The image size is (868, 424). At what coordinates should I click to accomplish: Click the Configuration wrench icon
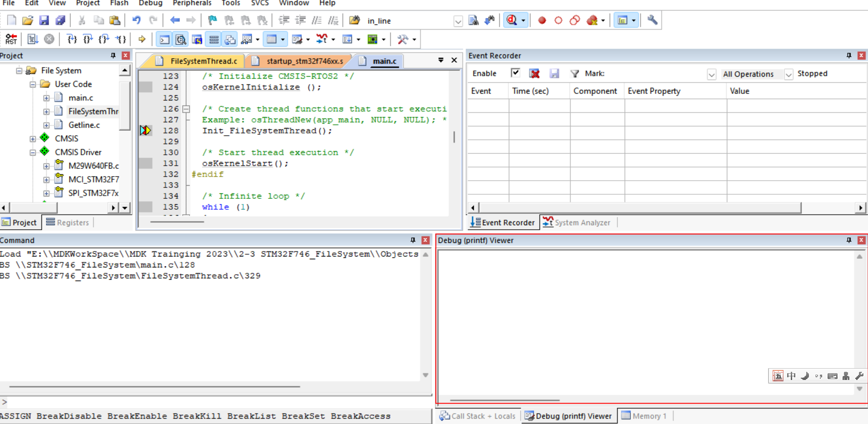(x=652, y=20)
